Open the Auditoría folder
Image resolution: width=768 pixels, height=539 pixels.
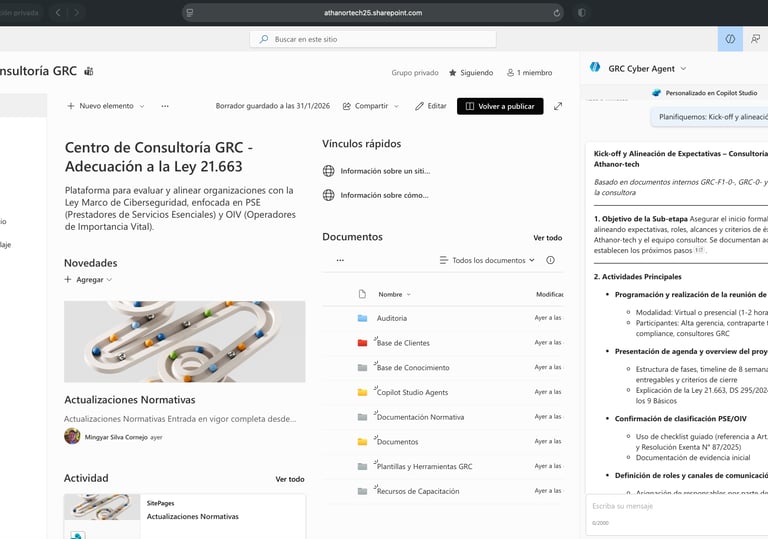pos(392,318)
